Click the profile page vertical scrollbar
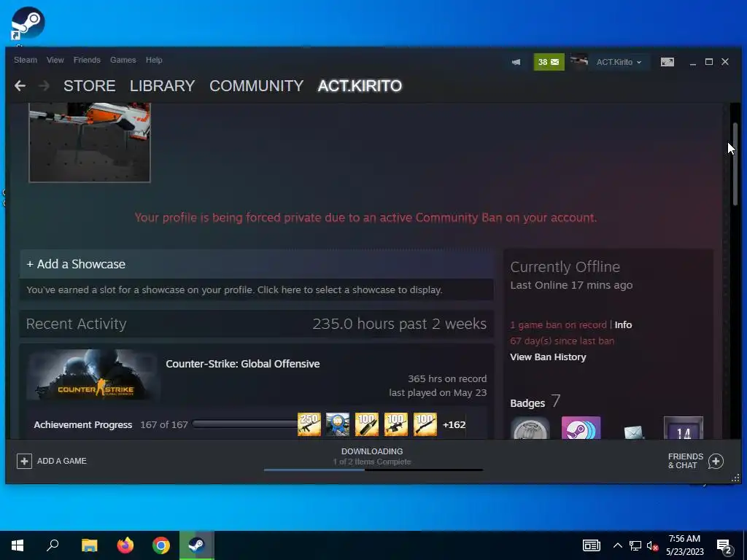This screenshot has width=747, height=560. pos(735,164)
